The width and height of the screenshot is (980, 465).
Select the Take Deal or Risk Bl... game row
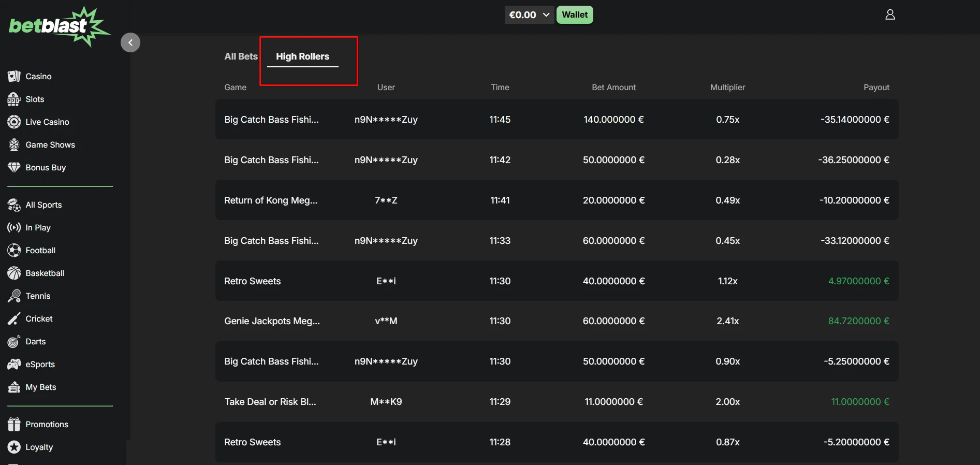click(x=557, y=402)
